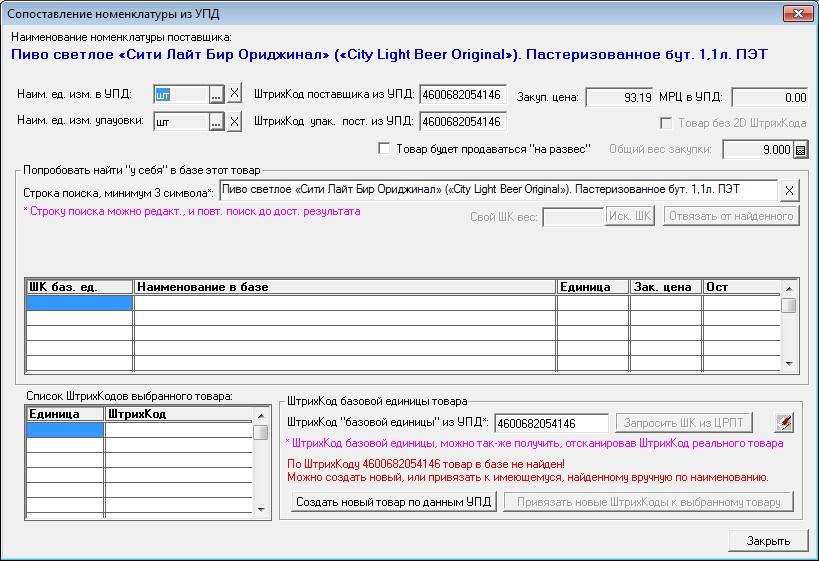
Task: Clear the 'Наим. ед. изм. упаковки' field
Action: click(x=235, y=122)
